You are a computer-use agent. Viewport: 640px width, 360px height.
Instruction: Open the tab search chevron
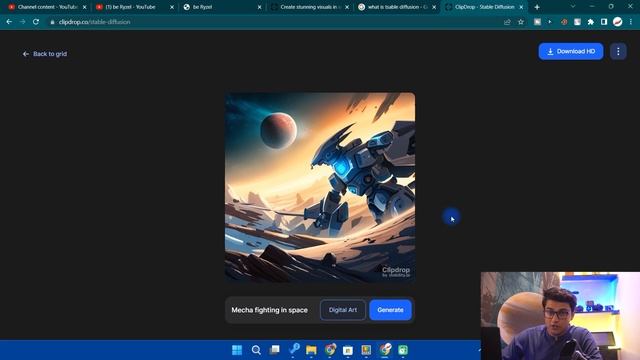click(x=573, y=7)
